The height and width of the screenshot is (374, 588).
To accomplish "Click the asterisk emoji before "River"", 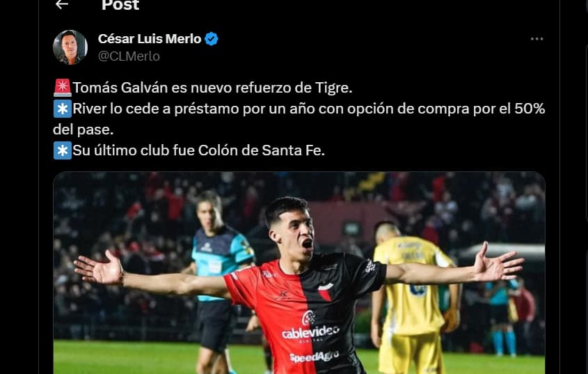I will click(62, 109).
